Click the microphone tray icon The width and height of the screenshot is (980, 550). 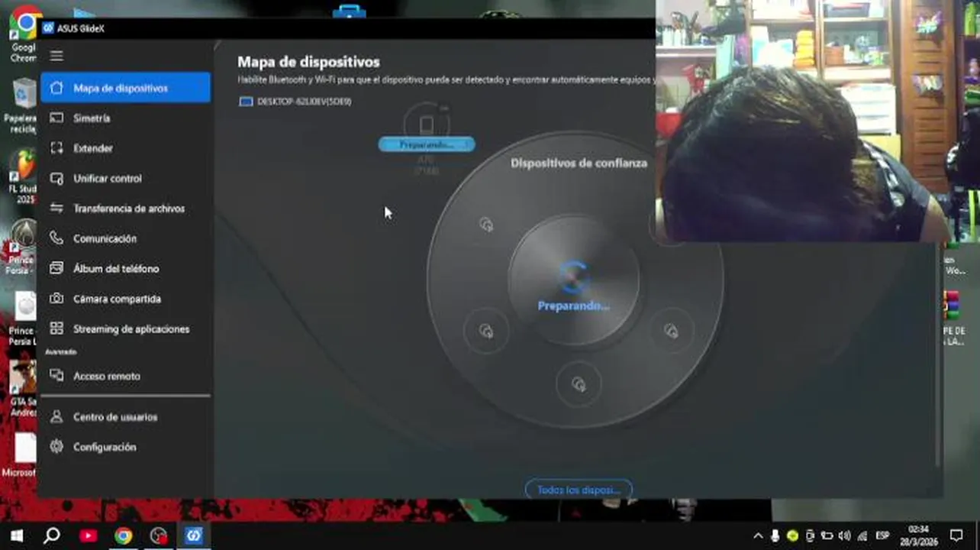click(x=775, y=536)
